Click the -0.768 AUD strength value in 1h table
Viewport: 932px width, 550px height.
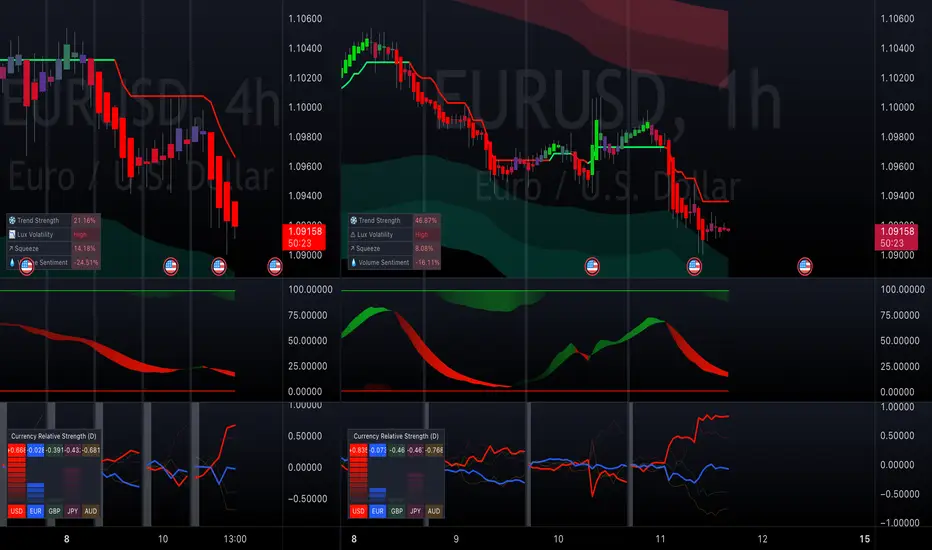[434, 450]
